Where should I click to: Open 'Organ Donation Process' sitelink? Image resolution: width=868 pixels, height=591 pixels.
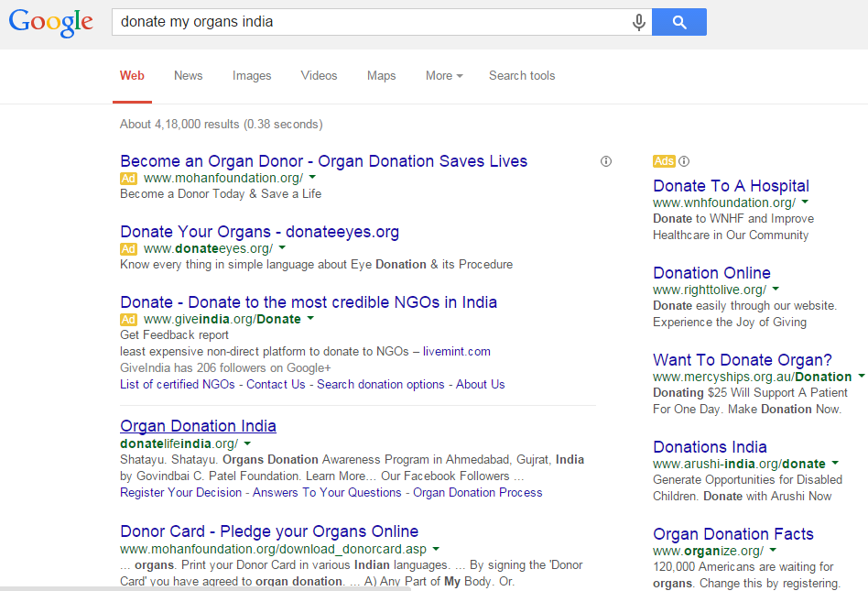478,492
